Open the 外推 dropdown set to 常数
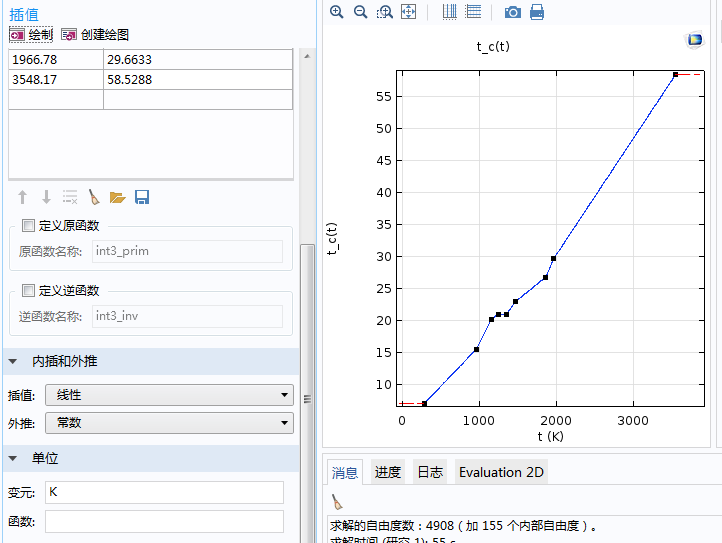 point(169,423)
